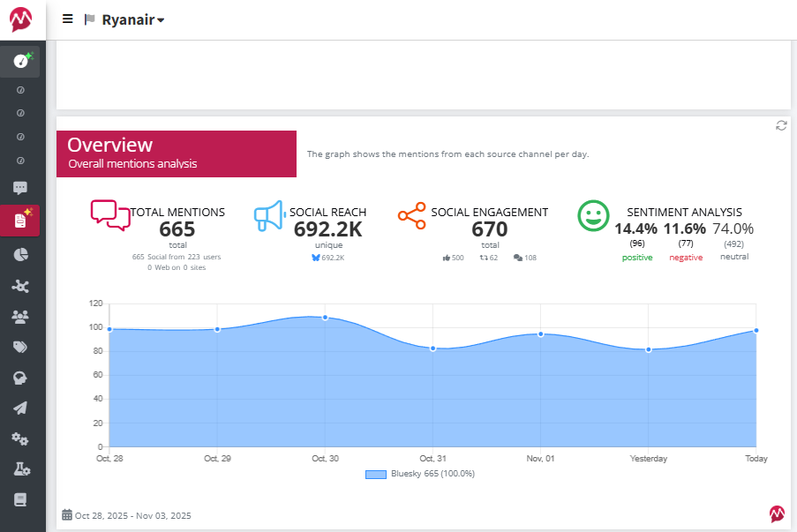Image resolution: width=797 pixels, height=532 pixels.
Task: Click the Yesterday chart data point
Action: [x=649, y=349]
